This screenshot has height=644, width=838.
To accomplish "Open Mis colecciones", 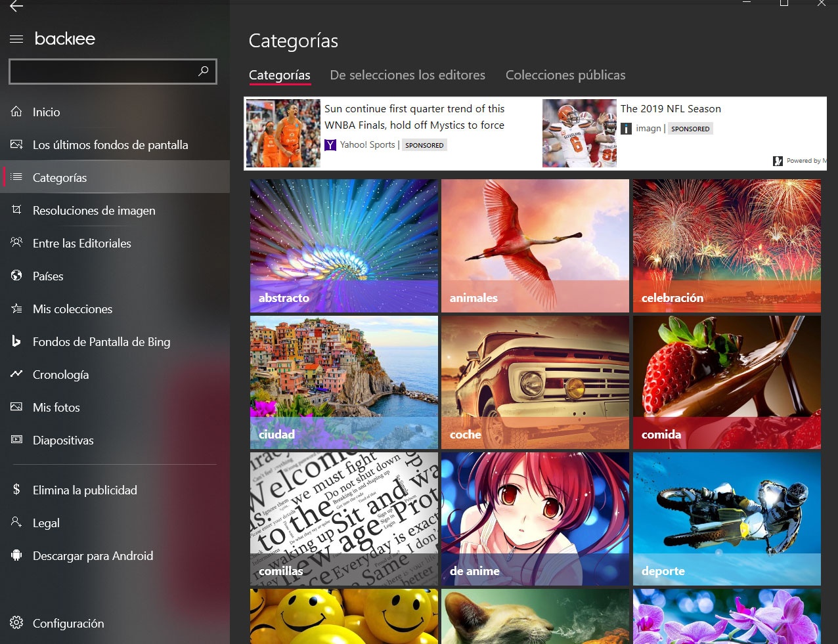I will (x=115, y=309).
